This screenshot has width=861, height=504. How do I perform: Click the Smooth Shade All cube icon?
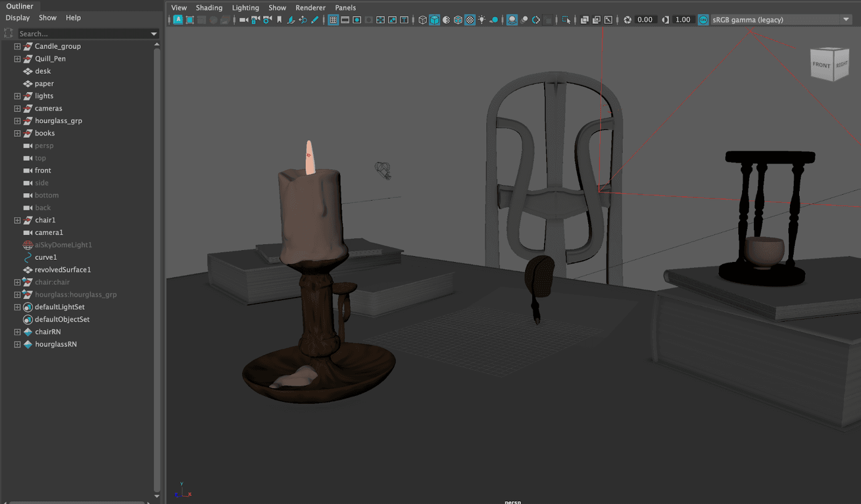click(x=434, y=20)
